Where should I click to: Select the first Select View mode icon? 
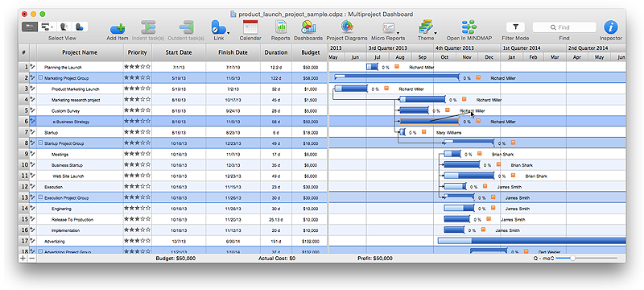pyautogui.click(x=29, y=27)
